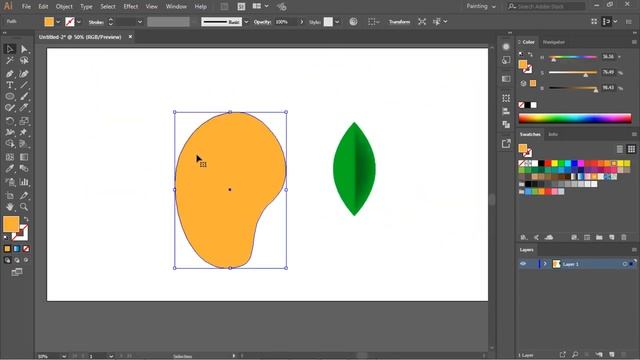This screenshot has height=360, width=640.
Task: Switch to the Navigator panel tab
Action: [x=553, y=42]
